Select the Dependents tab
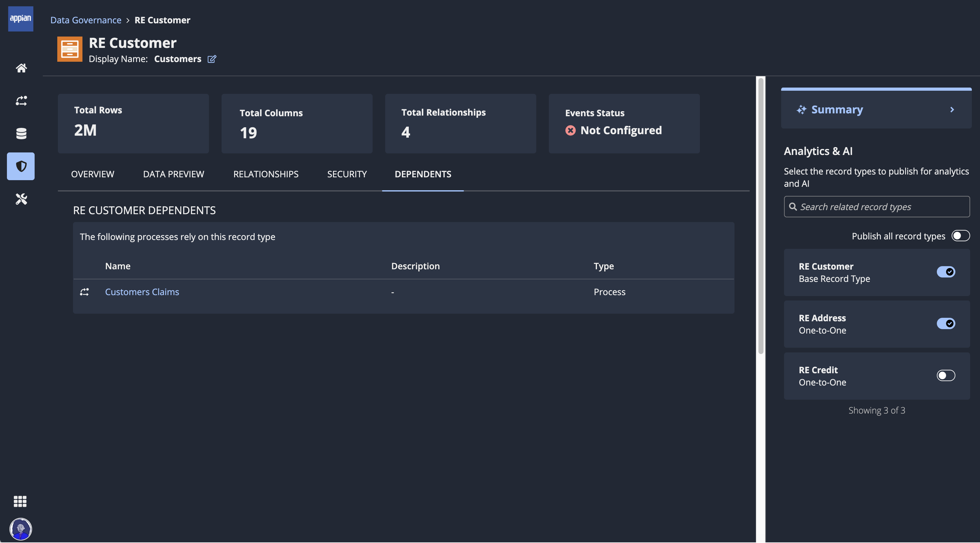The height and width of the screenshot is (543, 980). pyautogui.click(x=423, y=174)
